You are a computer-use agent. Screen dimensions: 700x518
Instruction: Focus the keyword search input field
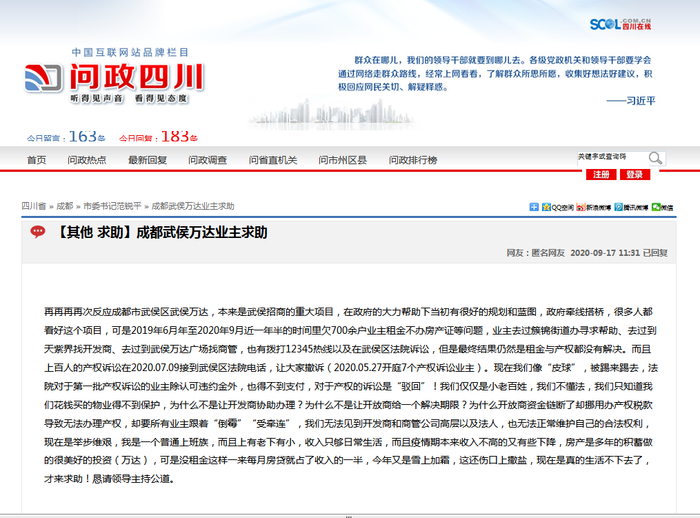(612, 157)
